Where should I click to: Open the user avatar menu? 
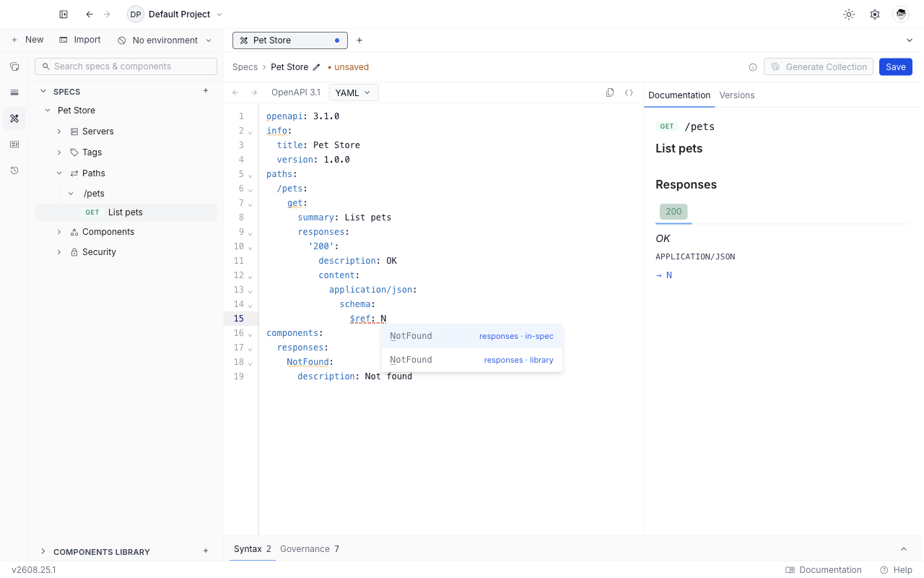tap(900, 14)
